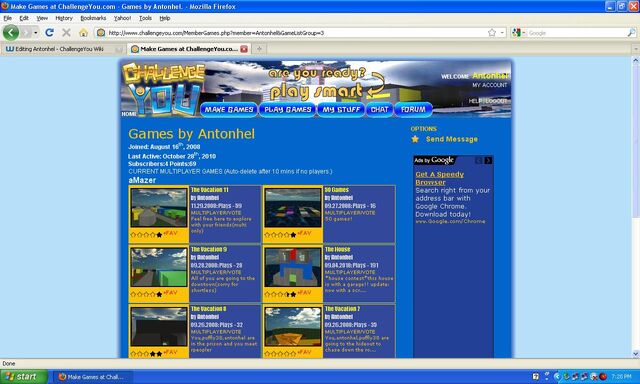The image size is (640, 384).
Task: Add The Vacation 9 to favorites
Action: [x=171, y=293]
